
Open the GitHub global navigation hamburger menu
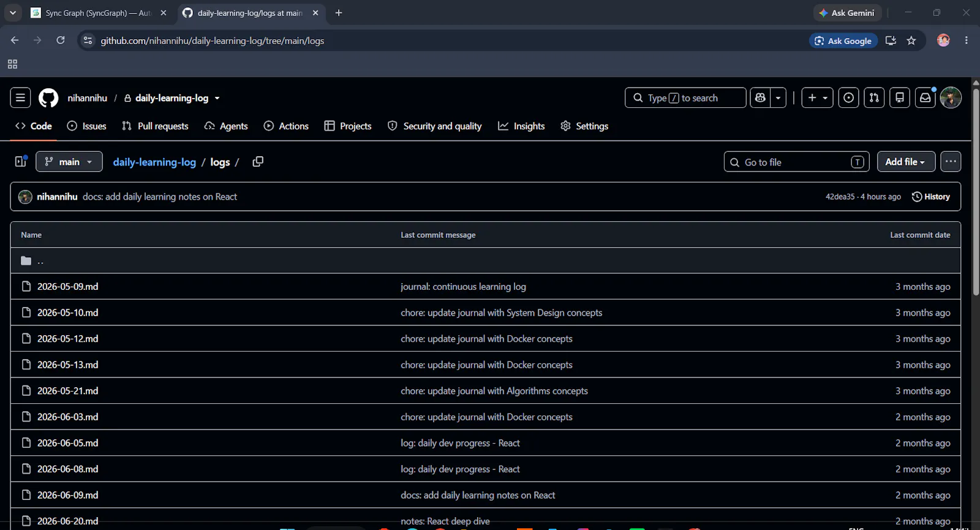[x=20, y=97]
